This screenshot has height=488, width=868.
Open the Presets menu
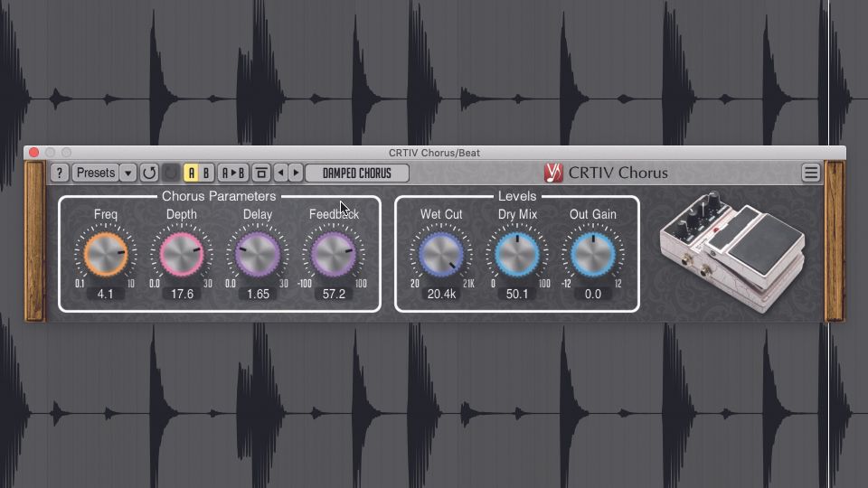click(95, 173)
